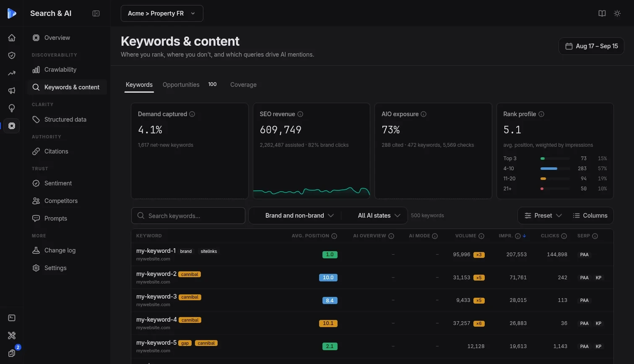The height and width of the screenshot is (364, 634).
Task: Collapse the Search & AI sidebar panel
Action: tap(96, 13)
